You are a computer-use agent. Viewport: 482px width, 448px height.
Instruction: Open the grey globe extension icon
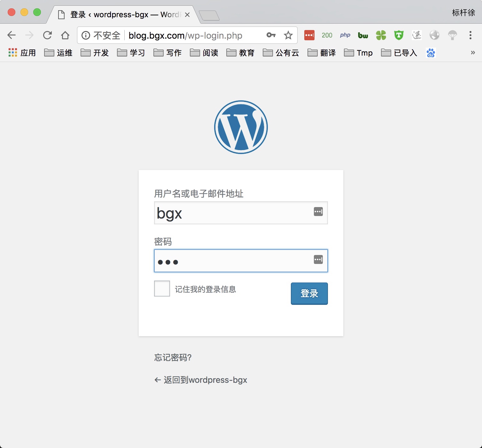[x=434, y=35]
